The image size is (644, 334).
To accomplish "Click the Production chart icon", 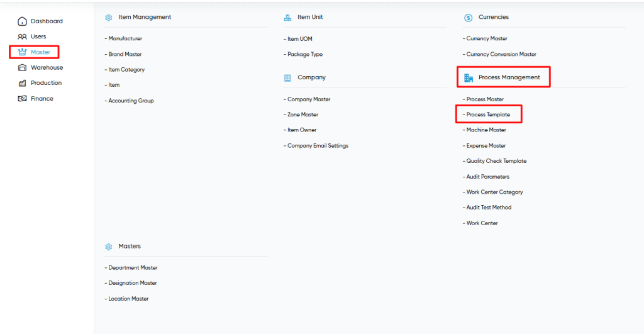I will pos(22,83).
